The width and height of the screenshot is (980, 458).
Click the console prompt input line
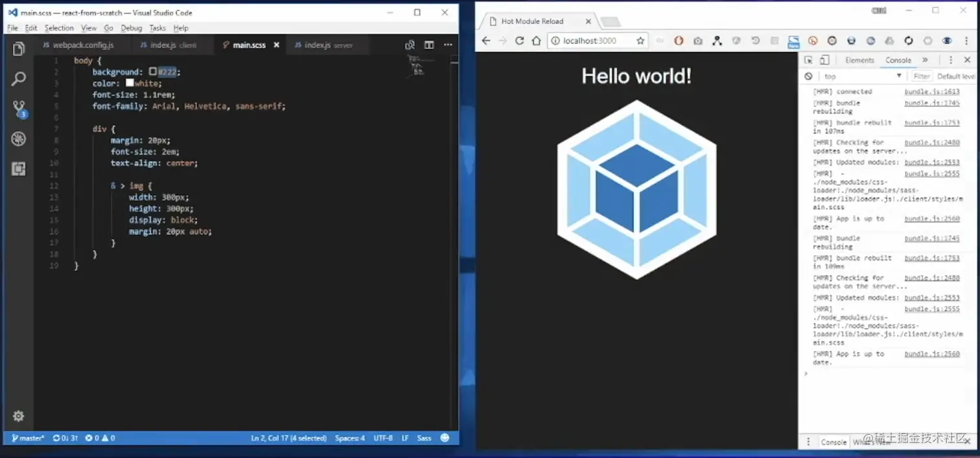pos(888,373)
